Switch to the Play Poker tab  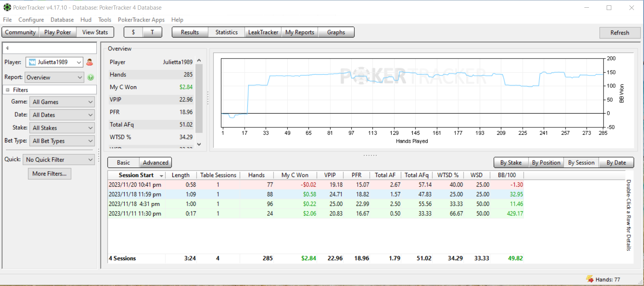58,32
